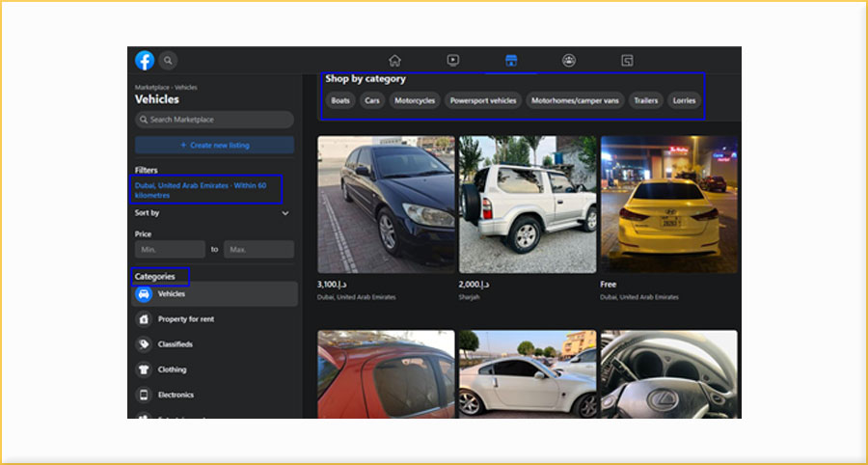Viewport: 868px width, 465px height.
Task: Click the Sharjah location text
Action: (x=469, y=297)
